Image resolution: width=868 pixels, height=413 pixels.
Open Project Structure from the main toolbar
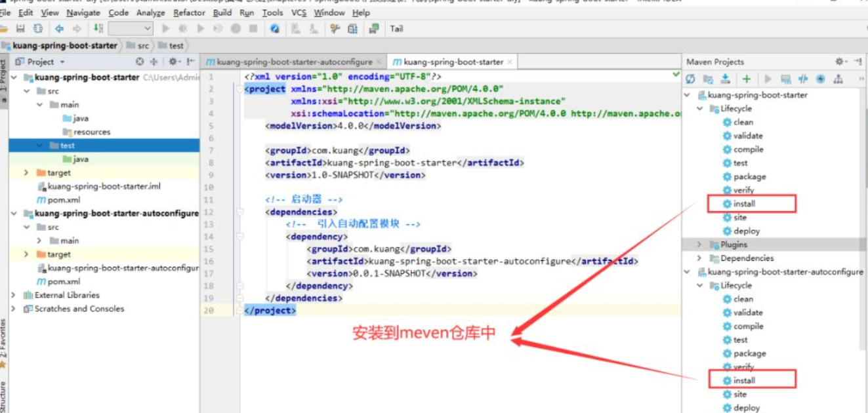point(353,29)
